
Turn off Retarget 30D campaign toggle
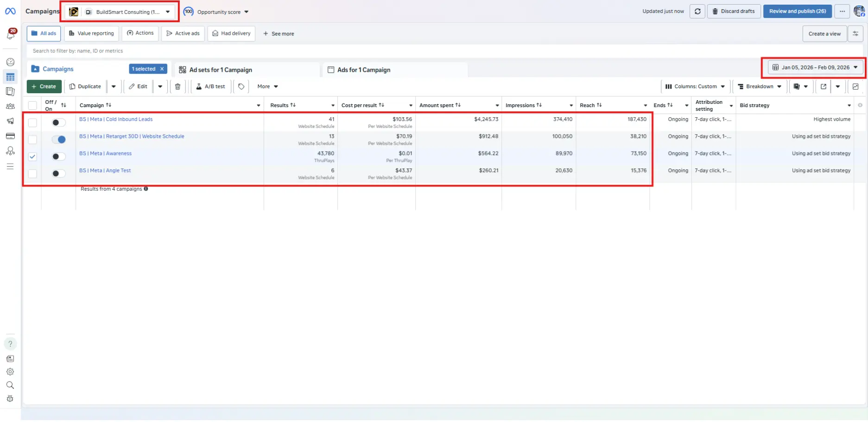click(58, 140)
